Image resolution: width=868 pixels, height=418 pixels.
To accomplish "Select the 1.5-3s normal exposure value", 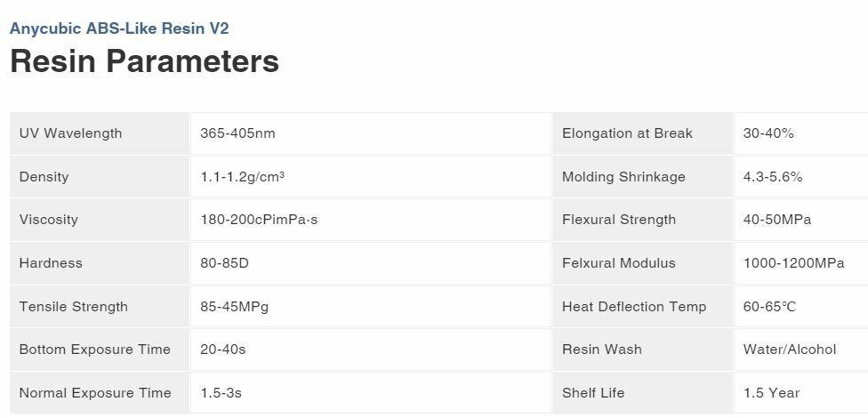I will pos(221,393).
